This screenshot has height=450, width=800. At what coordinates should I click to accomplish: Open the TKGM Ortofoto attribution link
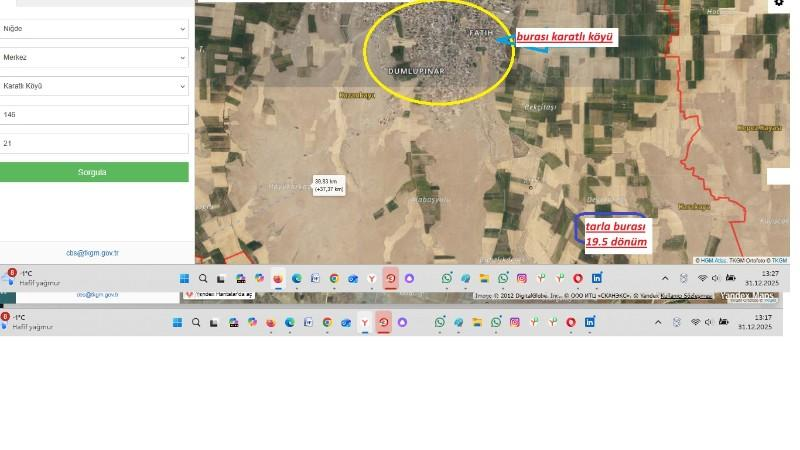pos(746,261)
